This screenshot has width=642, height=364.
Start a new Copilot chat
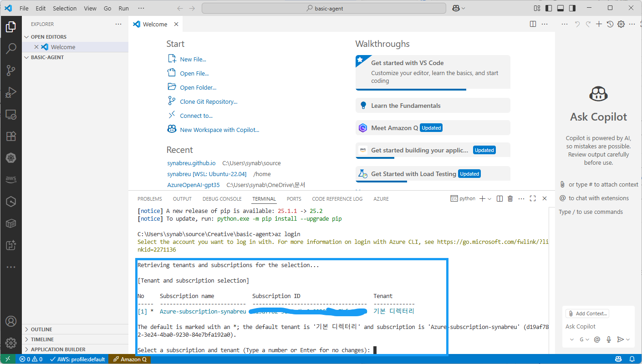click(x=599, y=24)
